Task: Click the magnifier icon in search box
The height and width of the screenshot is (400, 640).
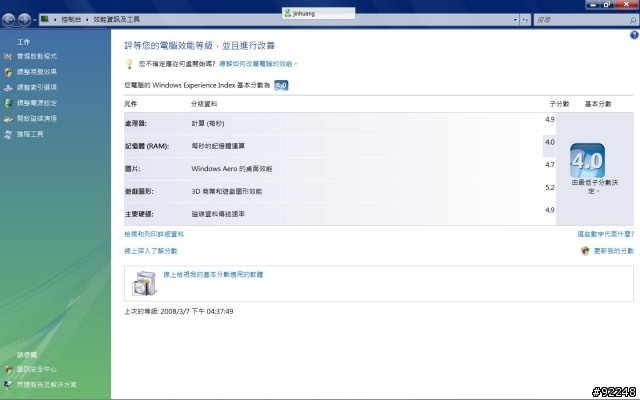Action: coord(633,20)
